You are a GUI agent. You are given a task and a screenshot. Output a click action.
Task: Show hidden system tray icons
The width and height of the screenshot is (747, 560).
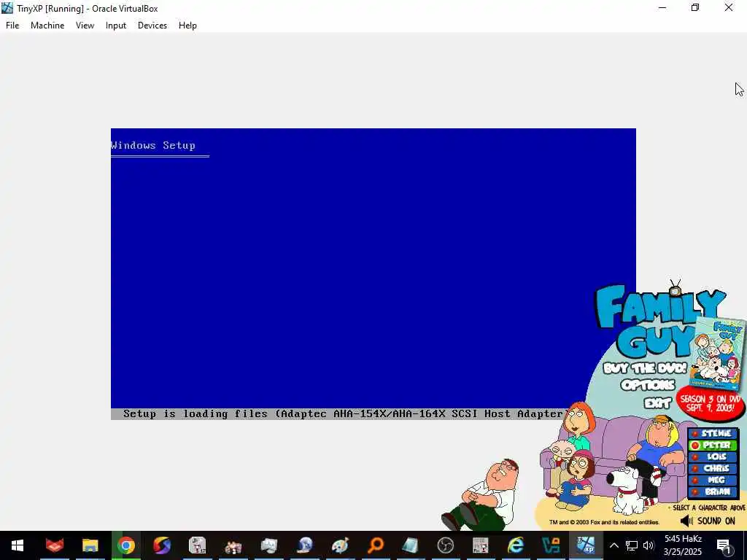614,545
